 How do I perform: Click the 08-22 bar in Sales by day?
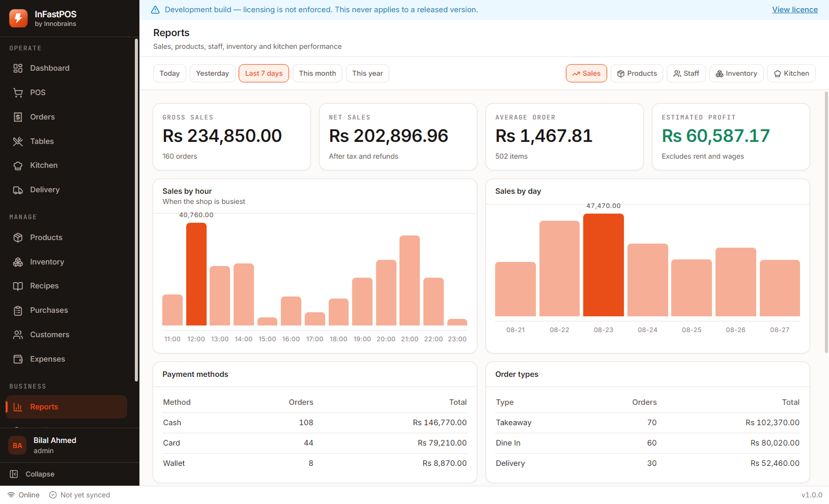pos(559,269)
